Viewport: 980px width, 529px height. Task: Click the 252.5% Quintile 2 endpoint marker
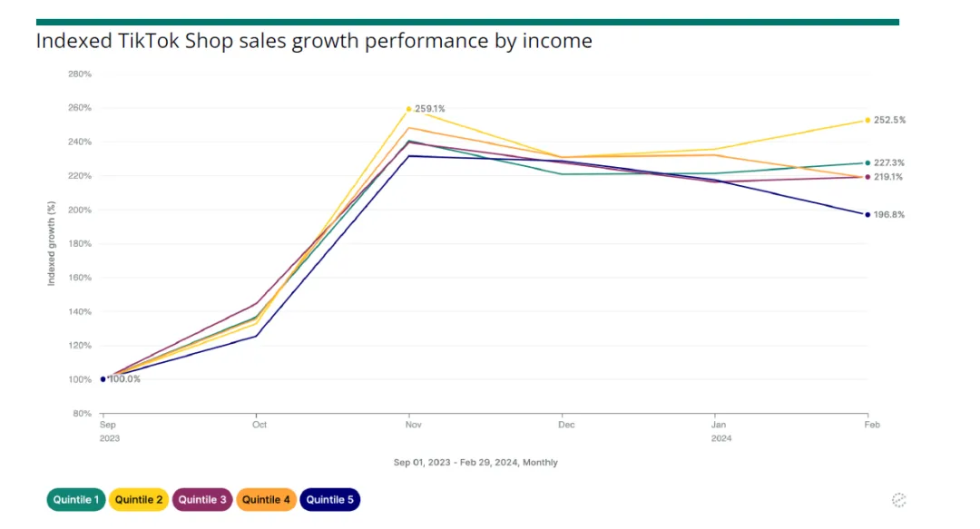(x=867, y=120)
